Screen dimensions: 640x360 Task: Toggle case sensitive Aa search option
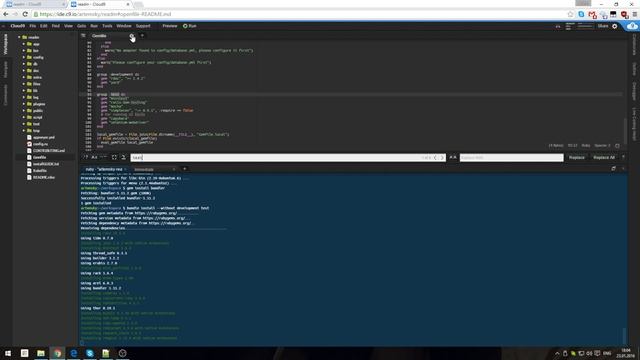[94, 158]
